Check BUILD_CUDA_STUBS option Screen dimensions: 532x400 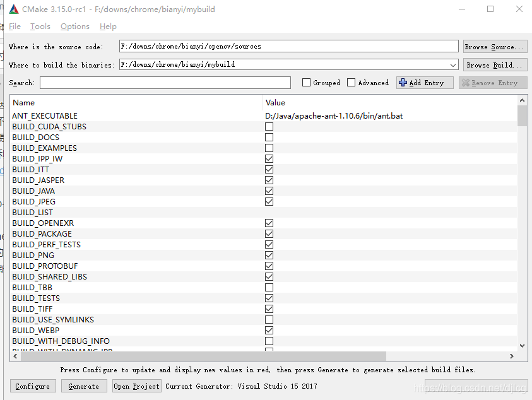pyautogui.click(x=269, y=127)
